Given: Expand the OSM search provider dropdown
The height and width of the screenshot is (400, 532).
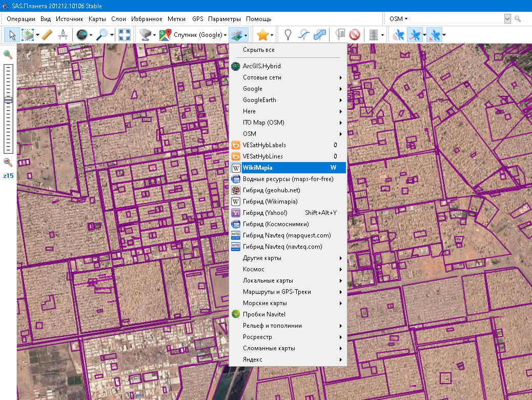Looking at the screenshot, I should pyautogui.click(x=398, y=18).
